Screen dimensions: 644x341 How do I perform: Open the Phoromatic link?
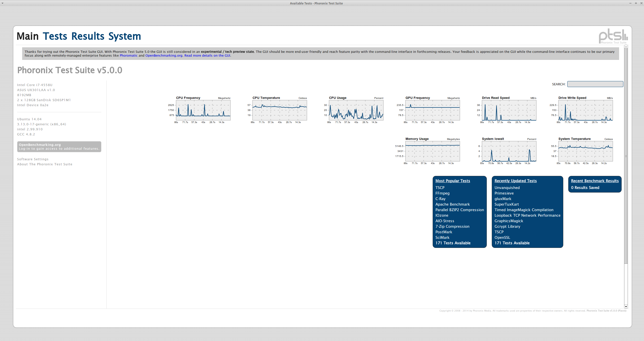pos(129,56)
